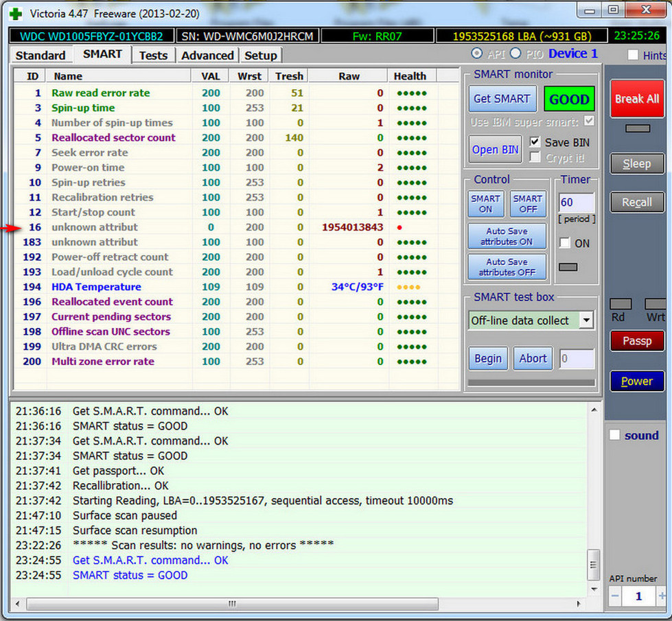672x621 pixels.
Task: Enable the Hints checkbox
Action: click(x=633, y=56)
